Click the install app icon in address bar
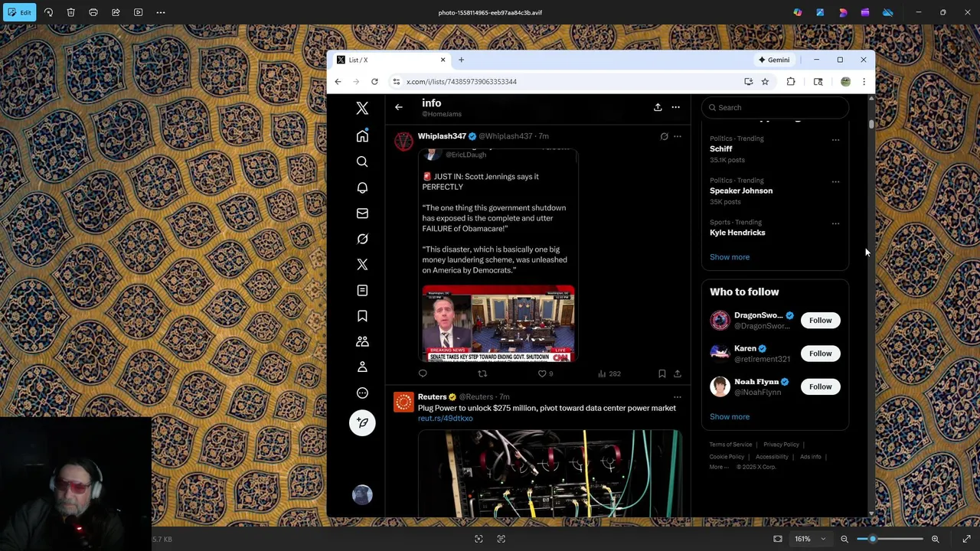 [x=748, y=81]
